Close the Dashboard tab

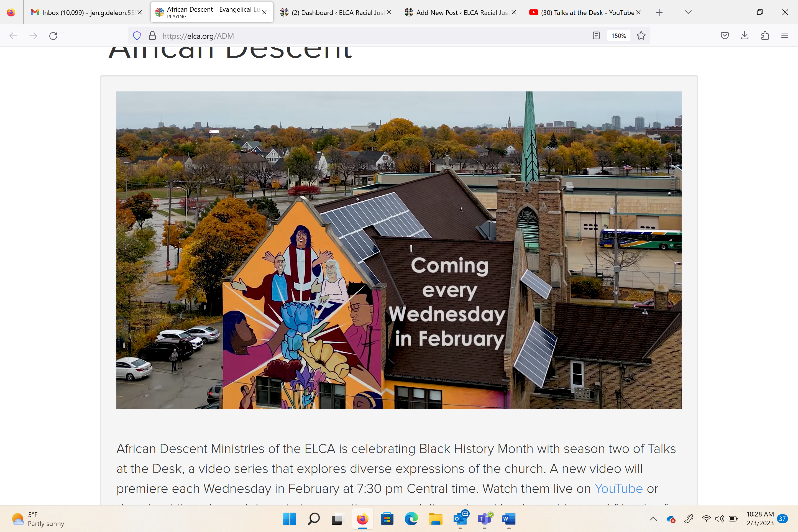(389, 12)
